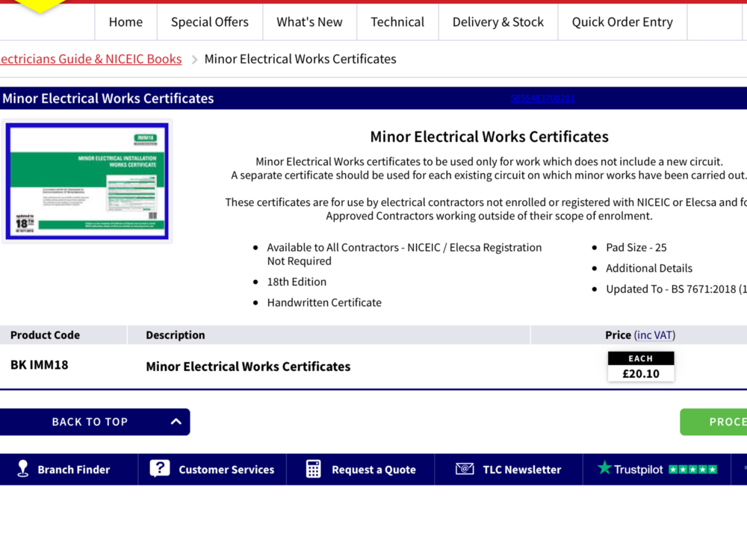Click the TLC Newsletter envelope icon

(465, 469)
